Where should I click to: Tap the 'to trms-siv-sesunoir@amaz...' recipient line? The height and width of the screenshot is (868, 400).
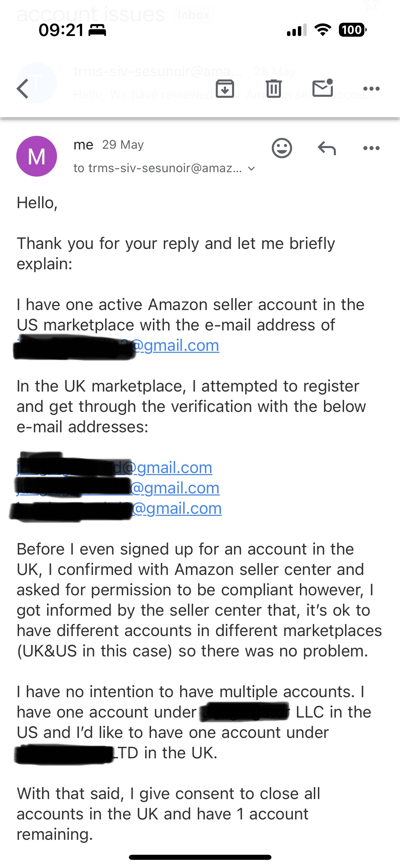click(158, 168)
